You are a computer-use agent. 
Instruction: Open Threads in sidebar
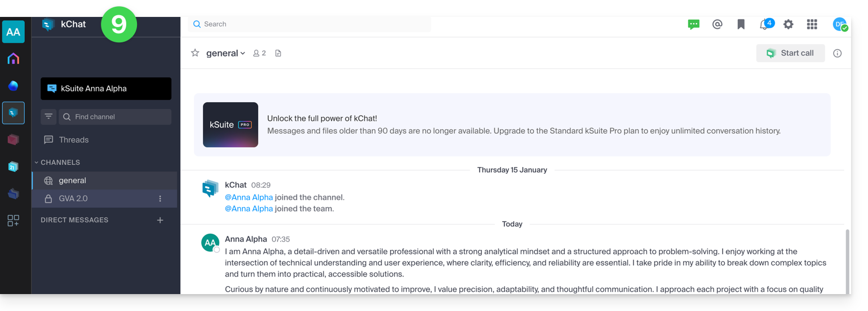pyautogui.click(x=73, y=140)
